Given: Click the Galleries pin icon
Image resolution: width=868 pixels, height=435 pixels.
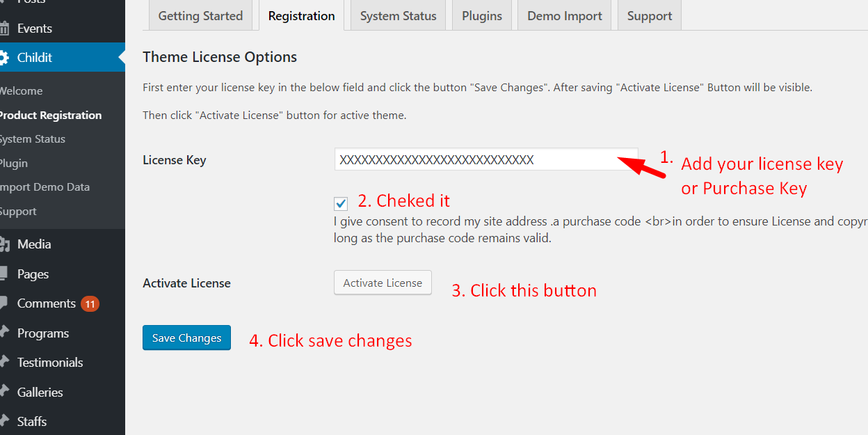Looking at the screenshot, I should click(4, 393).
